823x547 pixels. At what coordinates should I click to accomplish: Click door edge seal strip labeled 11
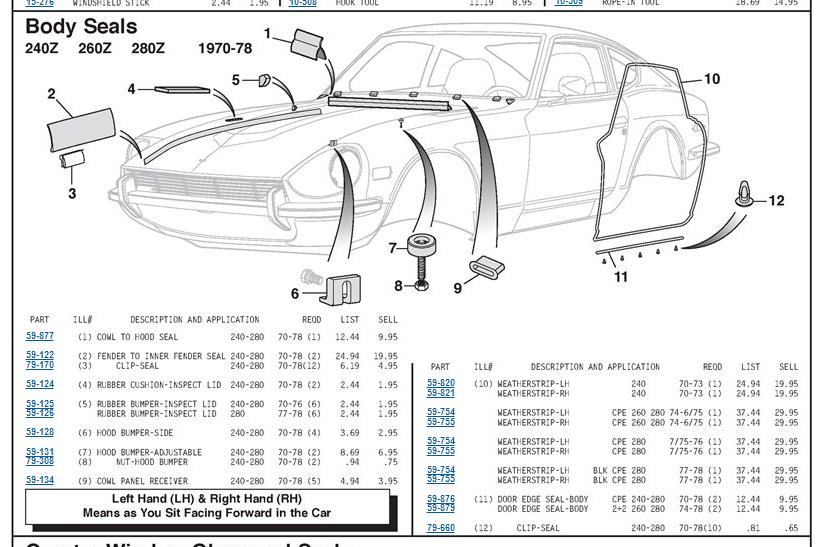[640, 246]
